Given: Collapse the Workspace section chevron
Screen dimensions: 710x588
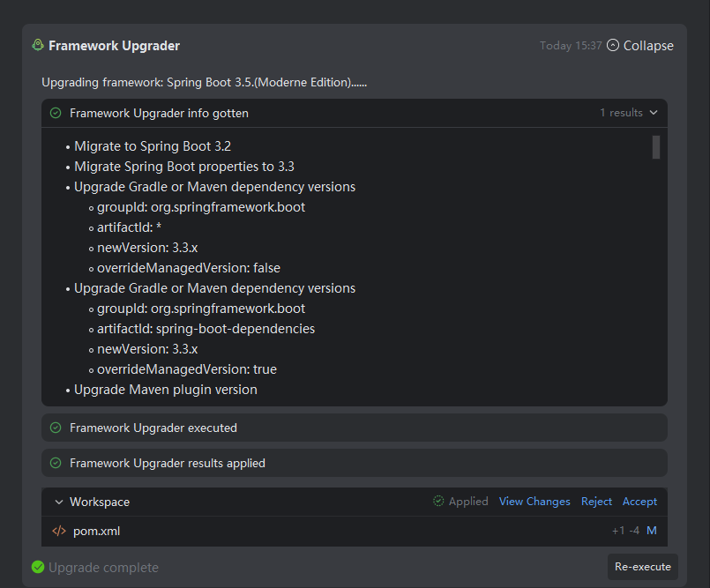Looking at the screenshot, I should pos(59,502).
